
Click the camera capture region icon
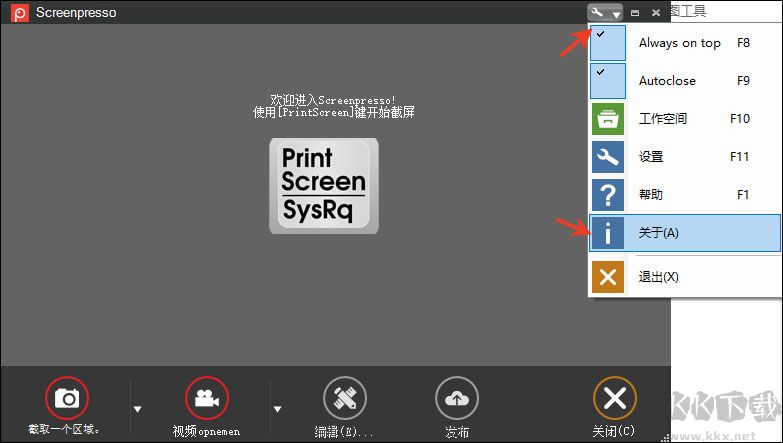tap(67, 398)
